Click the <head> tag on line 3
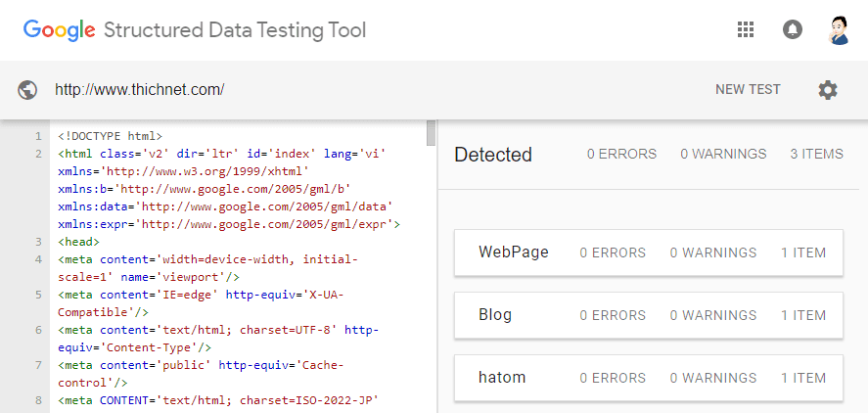This screenshot has width=868, height=413. click(78, 242)
